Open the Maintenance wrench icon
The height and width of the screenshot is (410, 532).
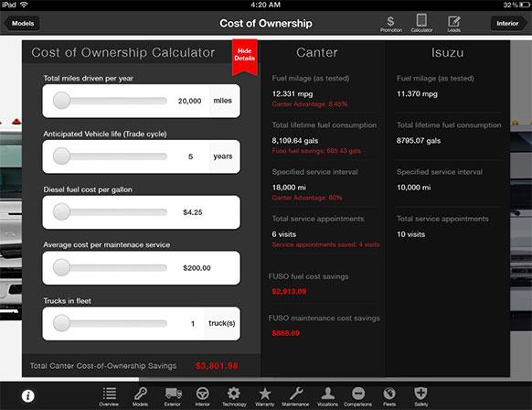point(295,397)
